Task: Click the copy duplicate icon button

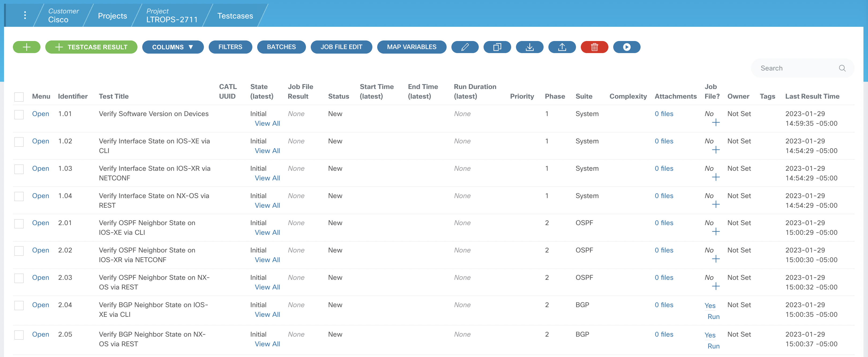Action: (x=497, y=47)
